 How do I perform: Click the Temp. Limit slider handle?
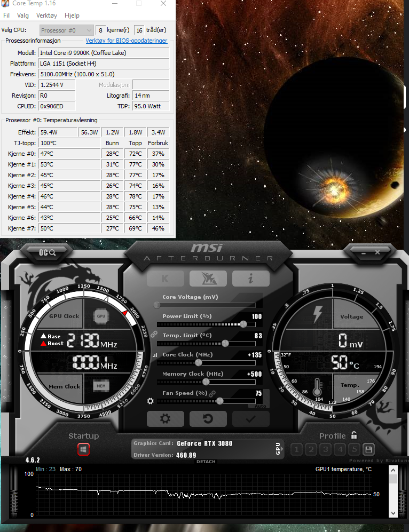tap(225, 343)
